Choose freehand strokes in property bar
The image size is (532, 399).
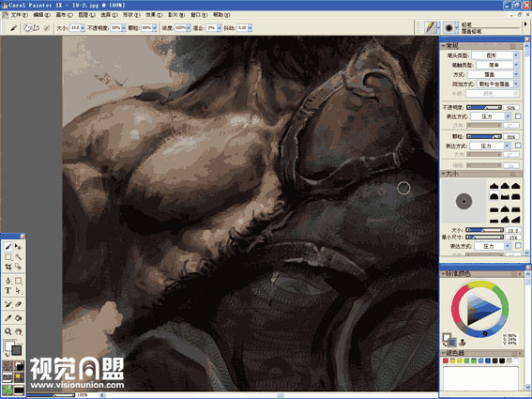click(x=28, y=28)
